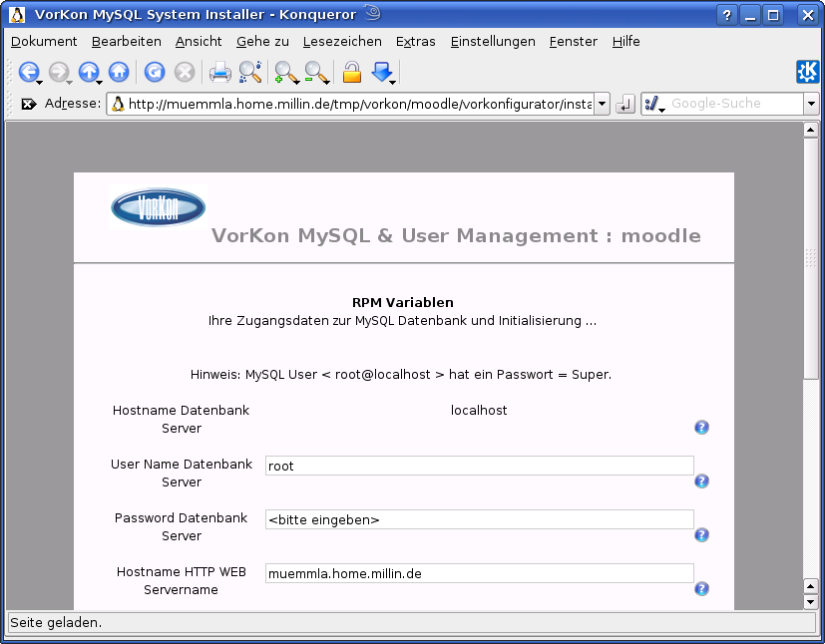825x644 pixels.
Task: Click the security padlock icon
Action: 352,72
